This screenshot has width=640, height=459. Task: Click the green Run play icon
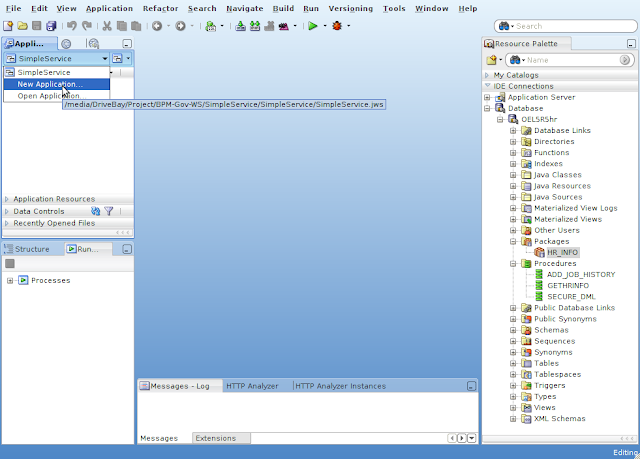[313, 26]
